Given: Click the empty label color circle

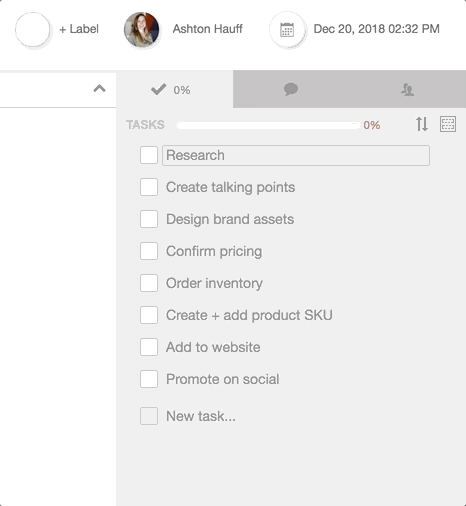Looking at the screenshot, I should click(33, 29).
